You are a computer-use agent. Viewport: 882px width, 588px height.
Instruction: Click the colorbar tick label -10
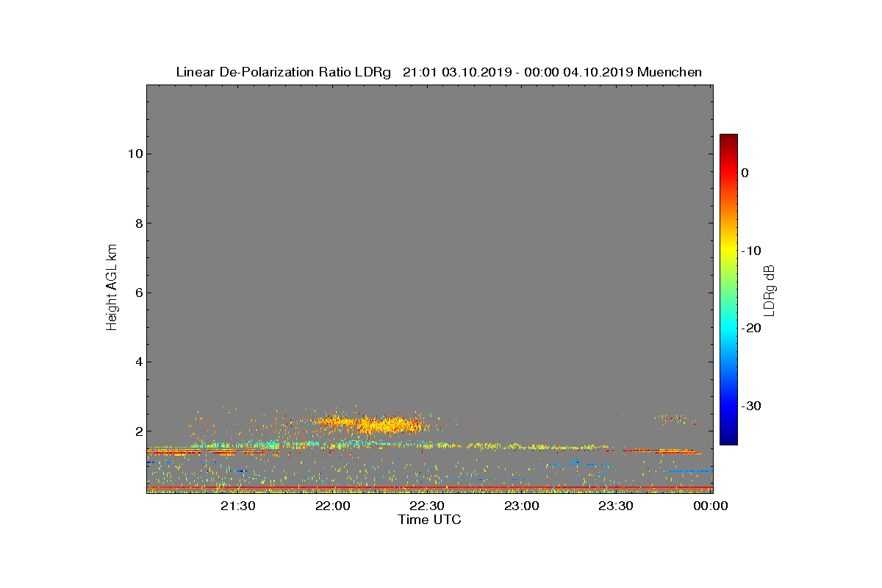pos(751,251)
